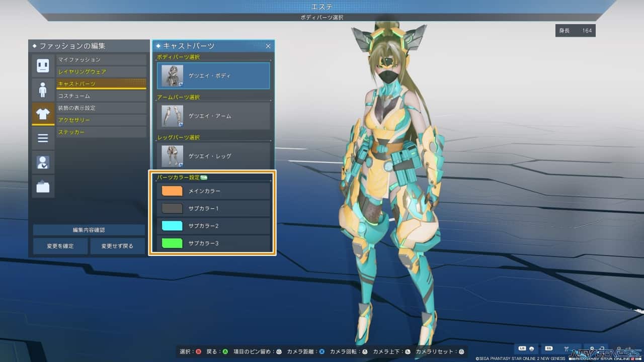Click the ボディパーツ選択 section heading
Screen dimensions: 644x362
(x=178, y=57)
